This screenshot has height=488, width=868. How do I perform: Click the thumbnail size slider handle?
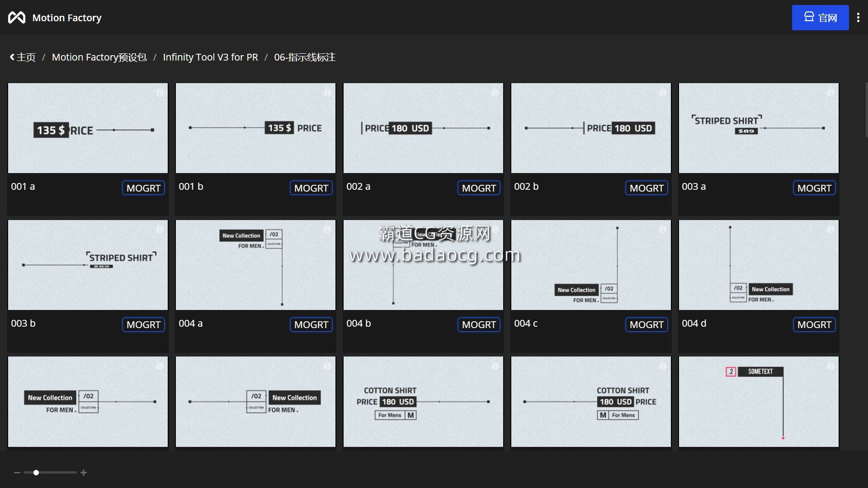pyautogui.click(x=36, y=473)
